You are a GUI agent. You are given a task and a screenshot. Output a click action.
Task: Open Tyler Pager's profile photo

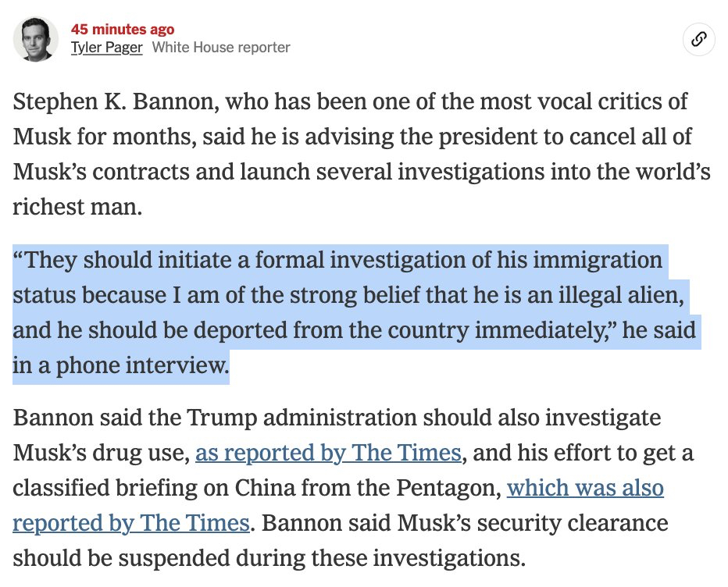[x=36, y=40]
